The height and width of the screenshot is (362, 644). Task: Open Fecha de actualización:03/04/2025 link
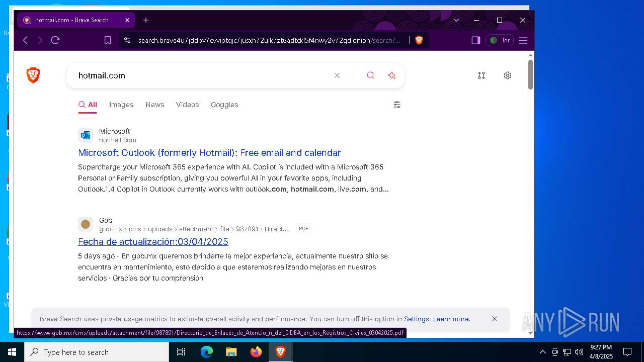153,242
